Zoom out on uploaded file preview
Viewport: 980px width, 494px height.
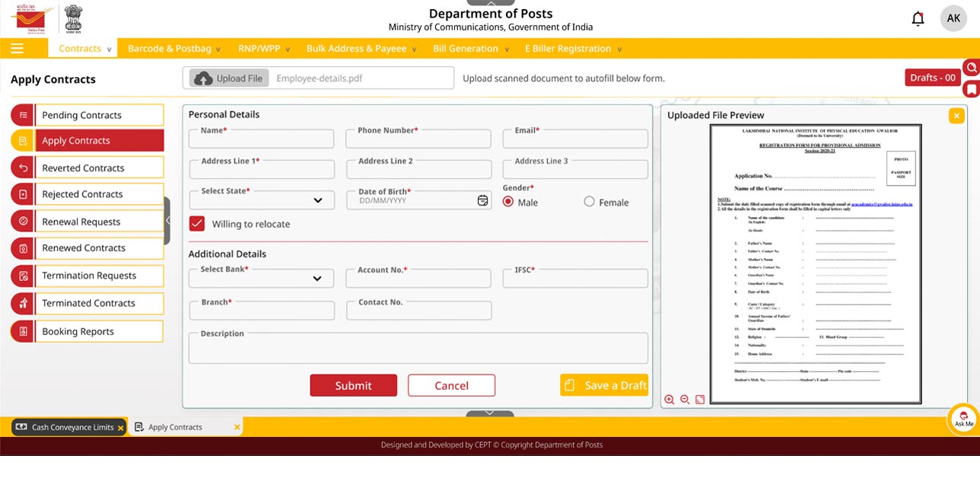coord(685,400)
